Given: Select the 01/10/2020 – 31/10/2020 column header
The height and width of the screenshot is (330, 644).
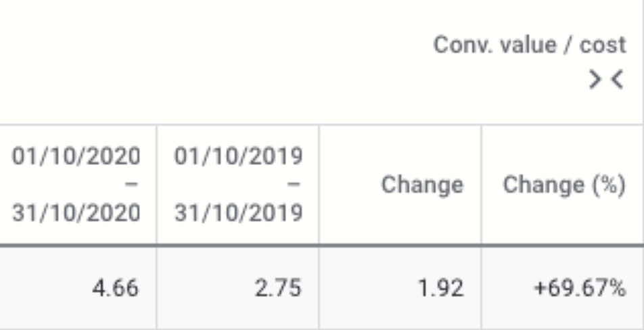Looking at the screenshot, I should pyautogui.click(x=76, y=185).
